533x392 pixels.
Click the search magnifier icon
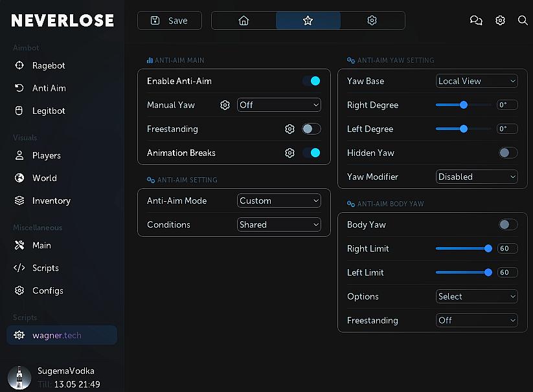coord(523,21)
